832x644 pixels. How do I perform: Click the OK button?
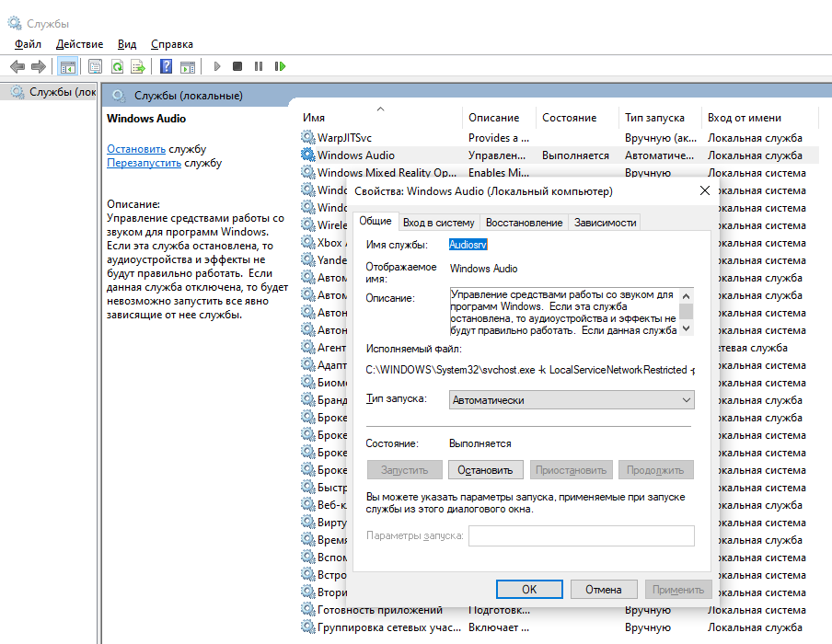(529, 590)
